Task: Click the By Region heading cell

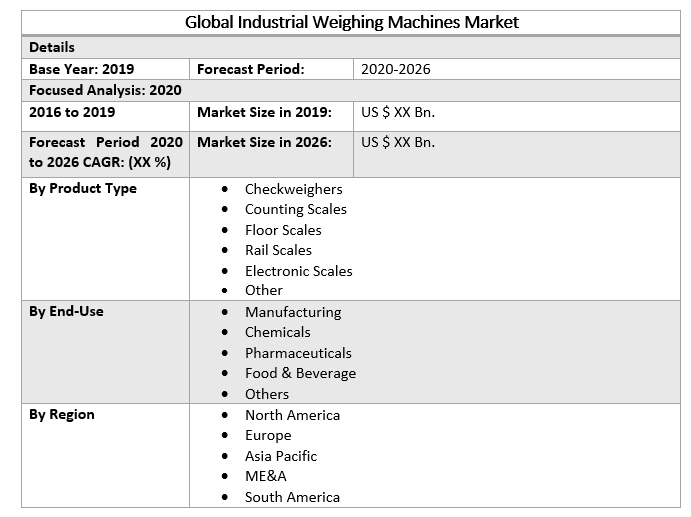Action: [62, 414]
